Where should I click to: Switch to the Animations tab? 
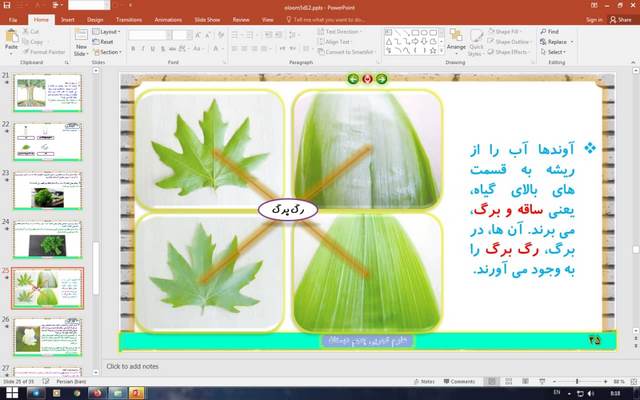click(168, 20)
